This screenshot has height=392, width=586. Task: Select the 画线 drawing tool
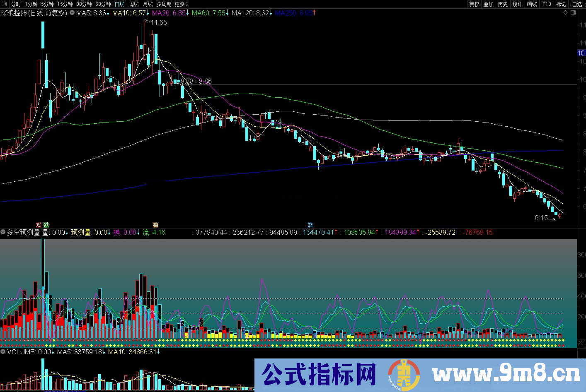tap(532, 4)
